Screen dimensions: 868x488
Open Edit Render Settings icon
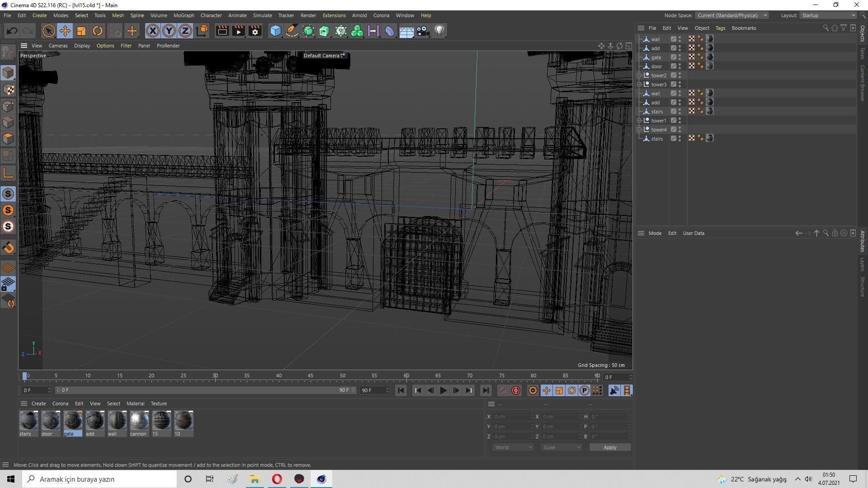[x=255, y=31]
